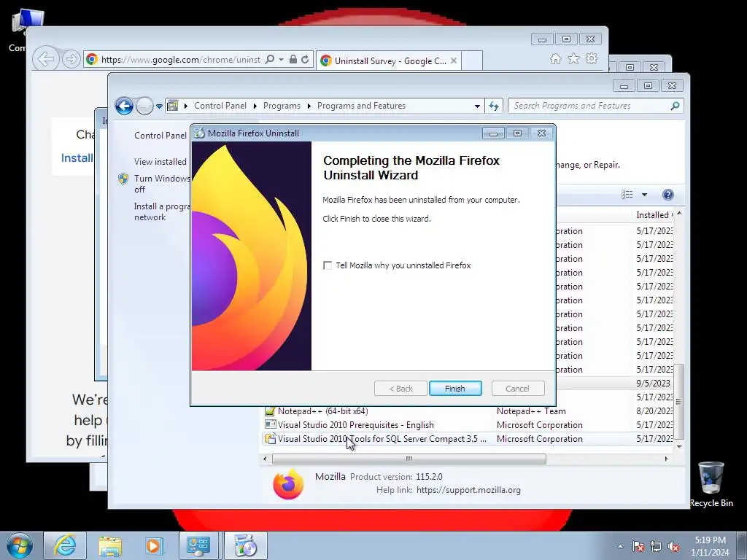This screenshot has height=560, width=747.
Task: Click Visual Studio 2010 Prerequisites icon
Action: pos(270,425)
